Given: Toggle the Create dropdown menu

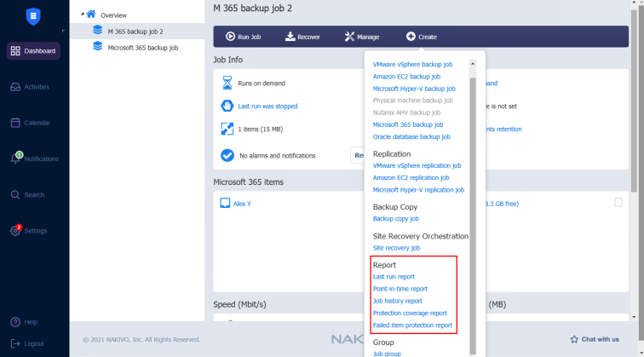Looking at the screenshot, I should tap(422, 37).
